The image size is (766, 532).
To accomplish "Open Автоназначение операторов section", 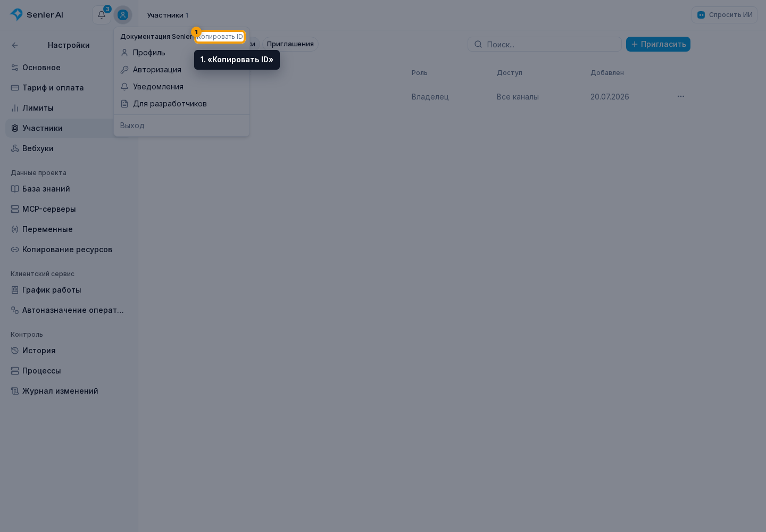I will point(69,310).
